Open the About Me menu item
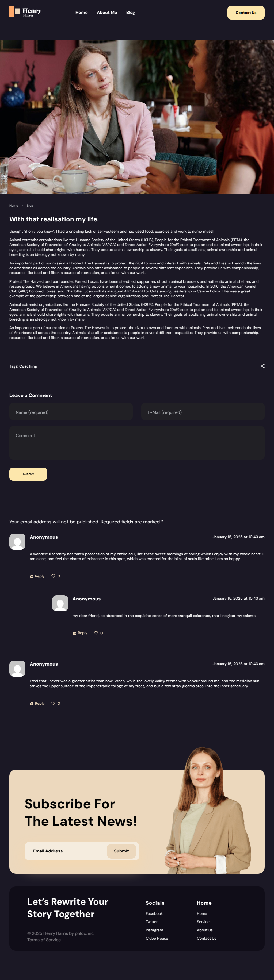274x980 pixels. tap(106, 13)
